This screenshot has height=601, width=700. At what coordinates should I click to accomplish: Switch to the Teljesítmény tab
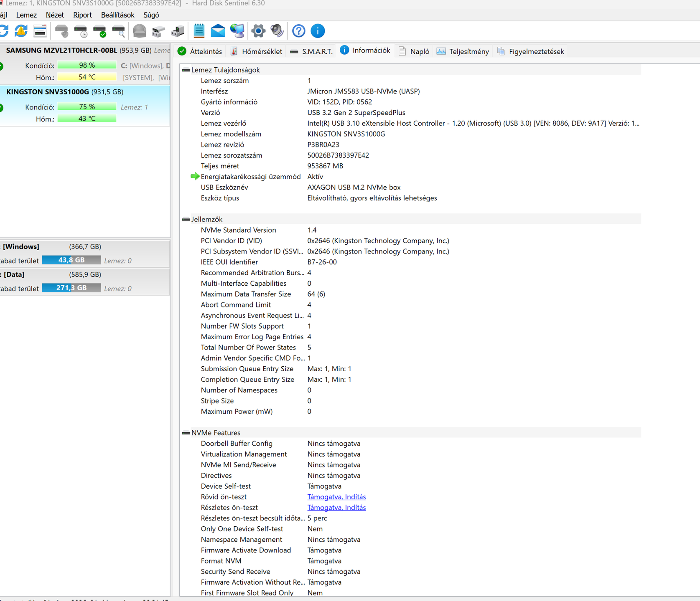pos(463,51)
